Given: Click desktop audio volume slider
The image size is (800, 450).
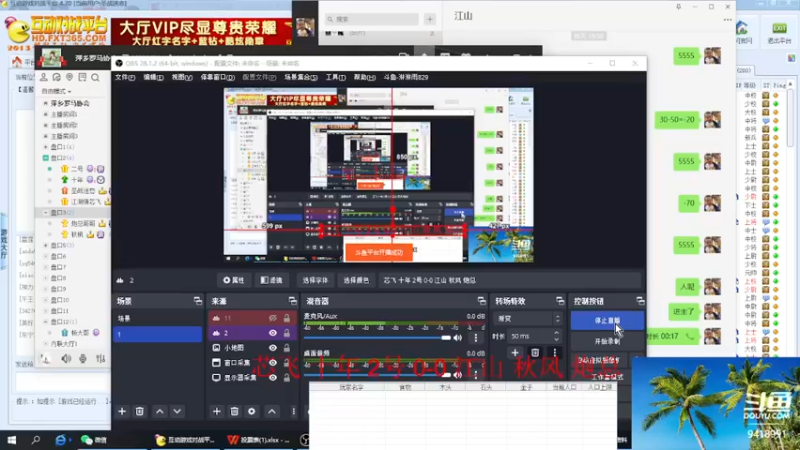Looking at the screenshot, I should click(377, 375).
